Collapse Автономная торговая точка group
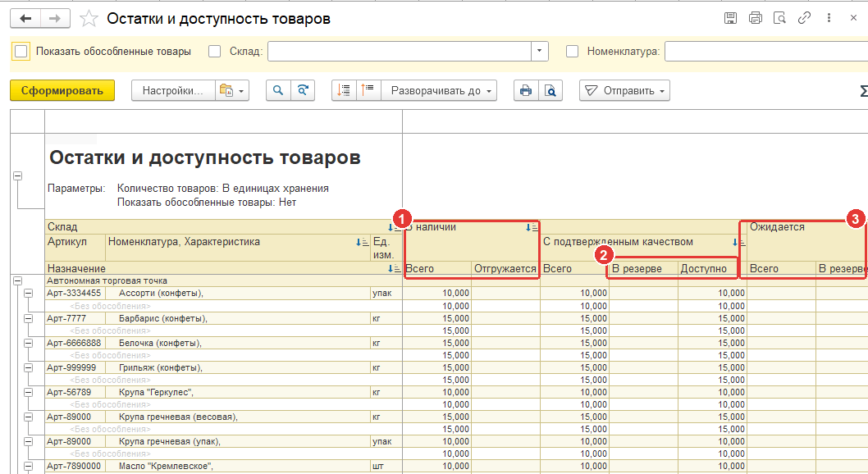 [18, 281]
